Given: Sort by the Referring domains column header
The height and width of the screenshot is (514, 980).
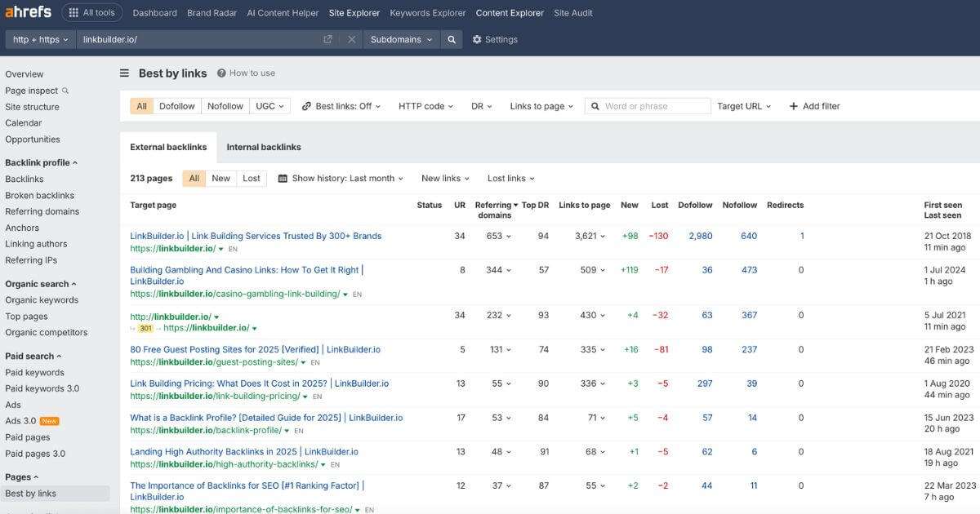Looking at the screenshot, I should (495, 210).
